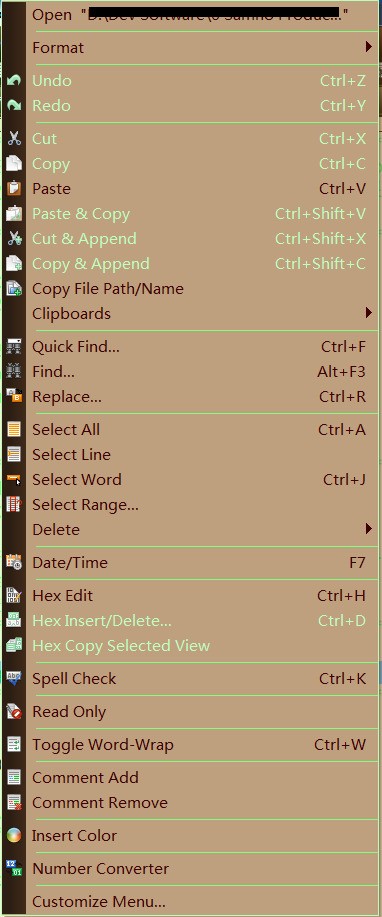The width and height of the screenshot is (382, 917).
Task: Click the Insert Color wheel icon
Action: tap(13, 836)
